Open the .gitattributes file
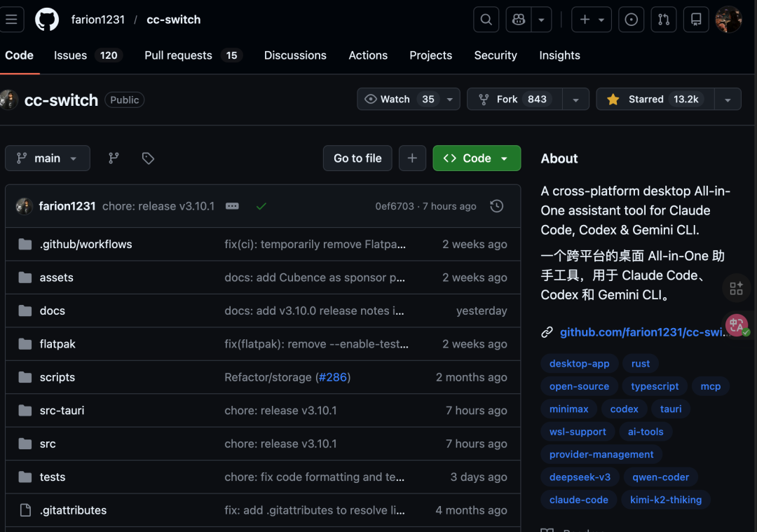 click(x=73, y=510)
